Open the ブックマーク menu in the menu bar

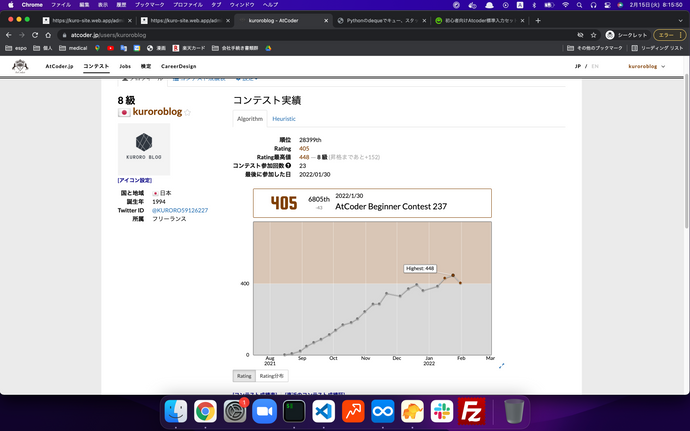[150, 5]
